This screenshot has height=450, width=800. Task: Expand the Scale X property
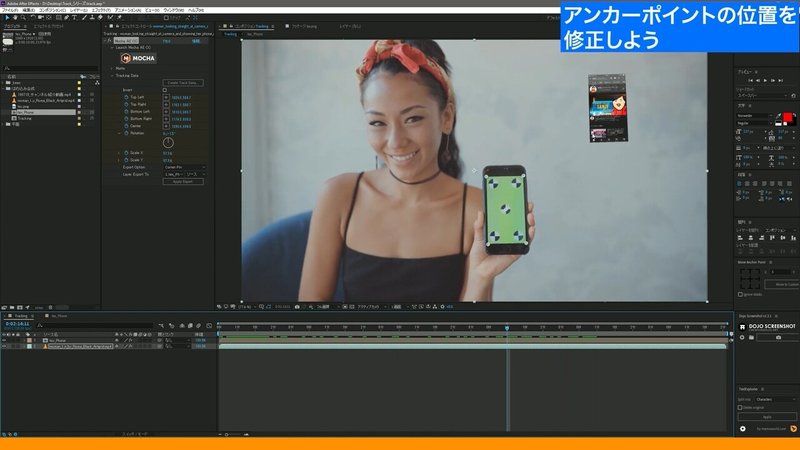pos(119,153)
